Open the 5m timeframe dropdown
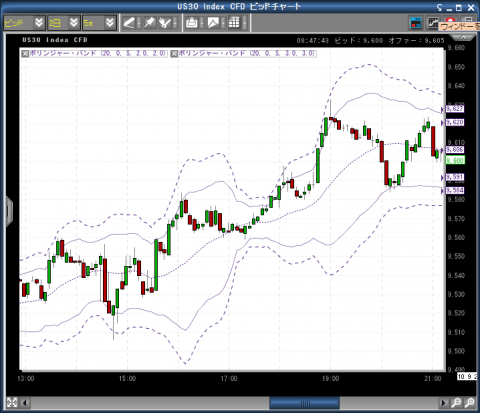480x413 pixels. [99, 23]
